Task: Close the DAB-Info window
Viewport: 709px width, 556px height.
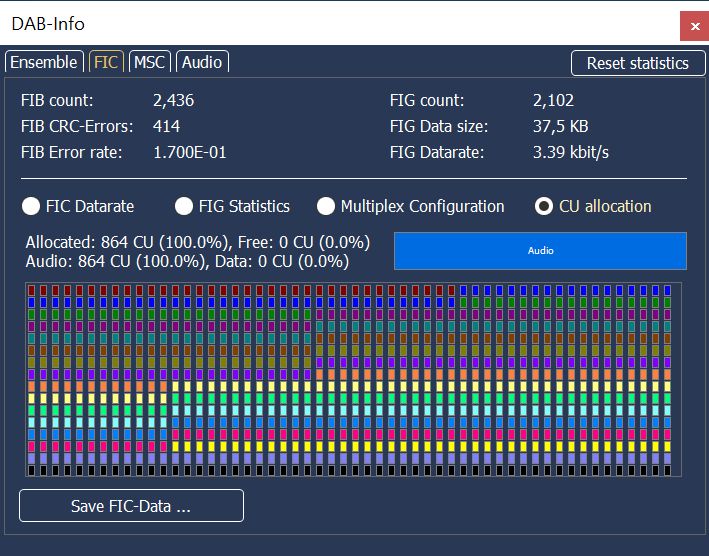Action: [694, 26]
